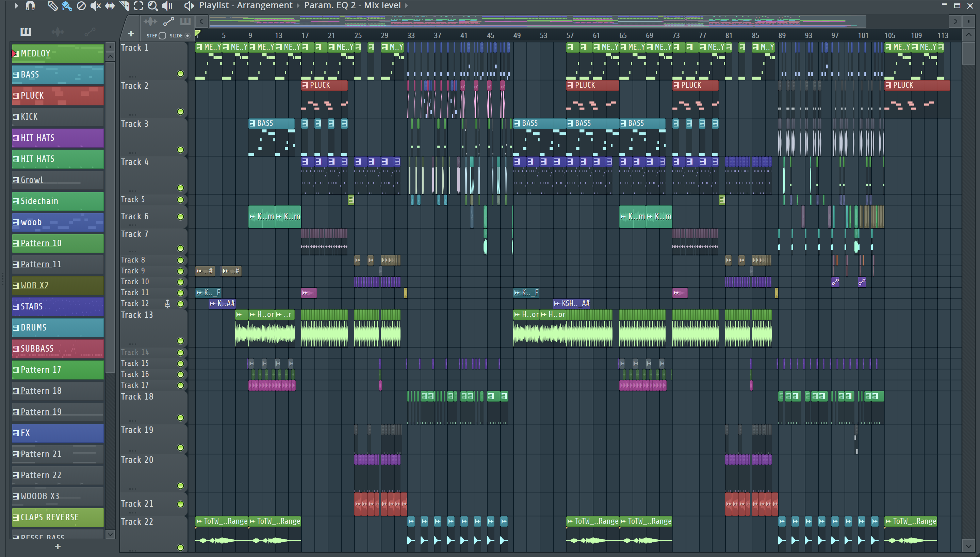Click the playlist overview minimap scrollbar
This screenshot has width=980, height=557.
point(538,21)
